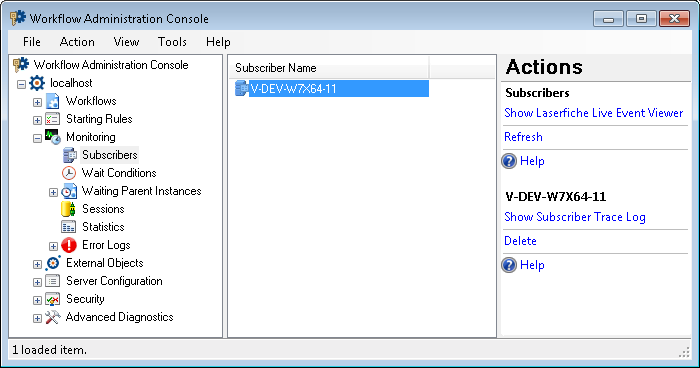Click the Delete action link
Viewport: 700px width, 368px height.
point(520,241)
